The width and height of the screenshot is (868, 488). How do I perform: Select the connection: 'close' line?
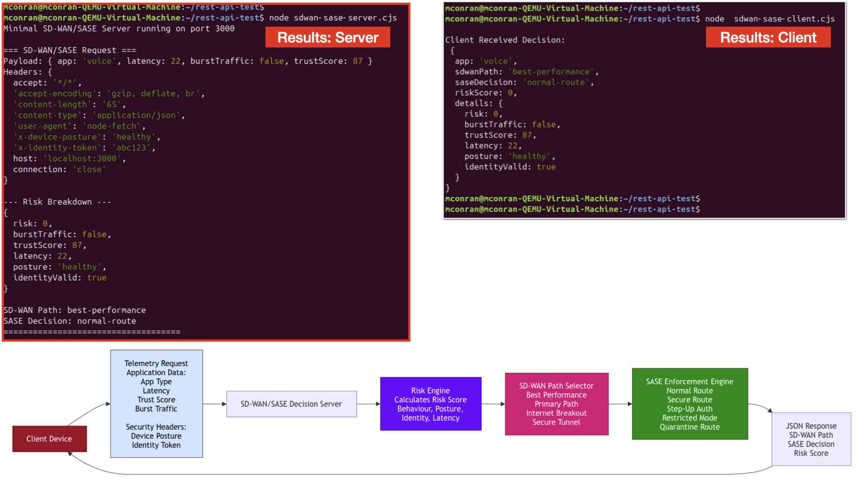[x=59, y=169]
